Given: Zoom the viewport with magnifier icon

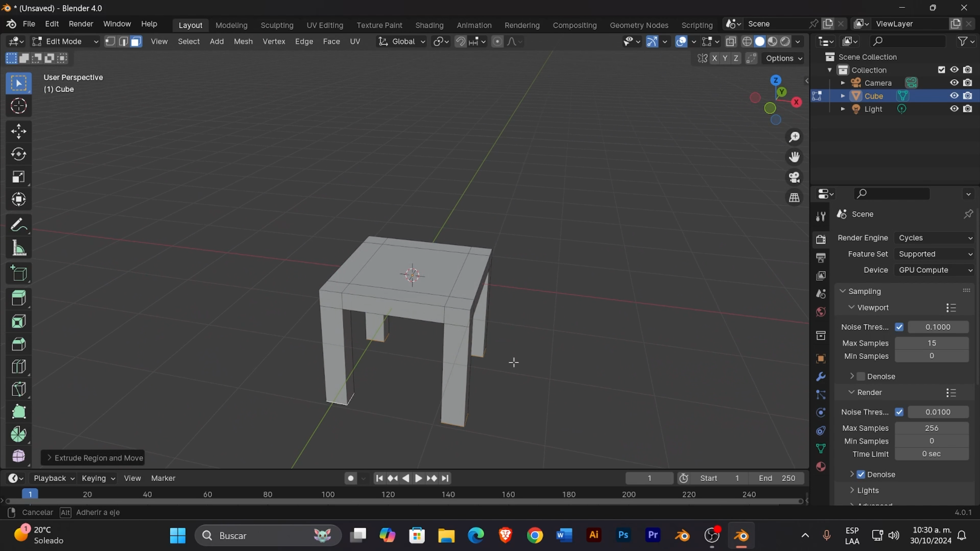Looking at the screenshot, I should tap(794, 137).
